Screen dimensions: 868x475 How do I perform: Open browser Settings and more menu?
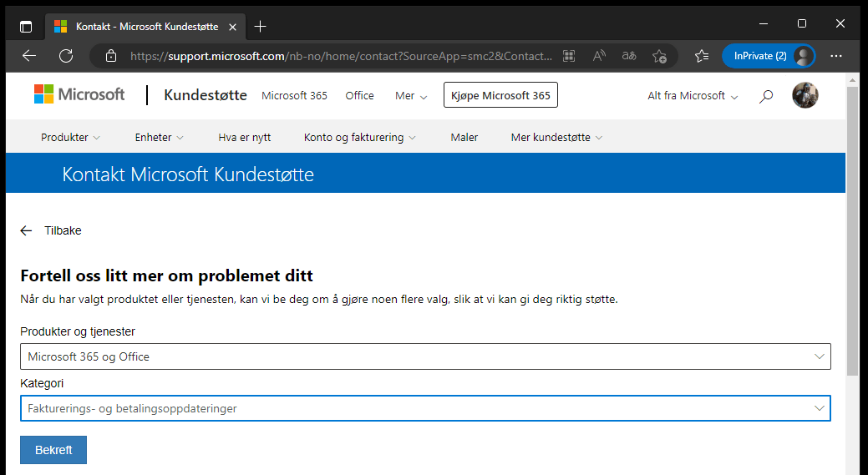pyautogui.click(x=836, y=56)
